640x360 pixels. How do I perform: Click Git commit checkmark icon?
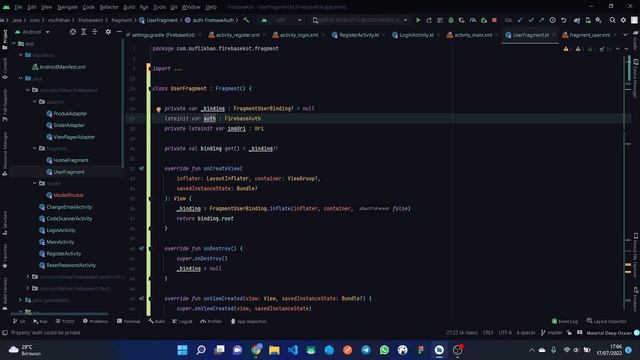[531, 20]
